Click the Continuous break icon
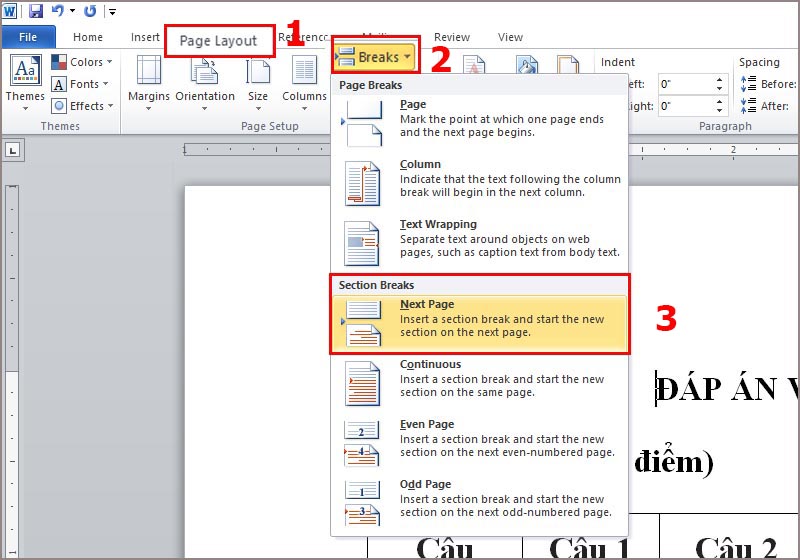 [362, 384]
